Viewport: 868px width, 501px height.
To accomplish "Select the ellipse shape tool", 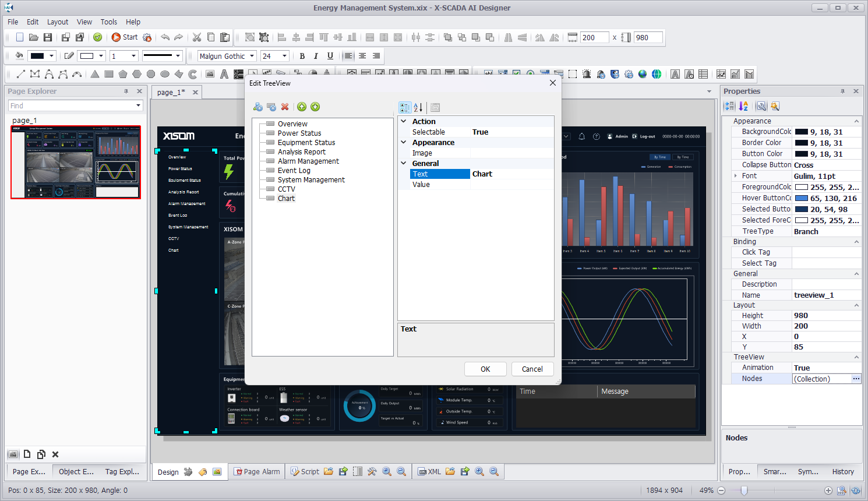I will point(165,74).
